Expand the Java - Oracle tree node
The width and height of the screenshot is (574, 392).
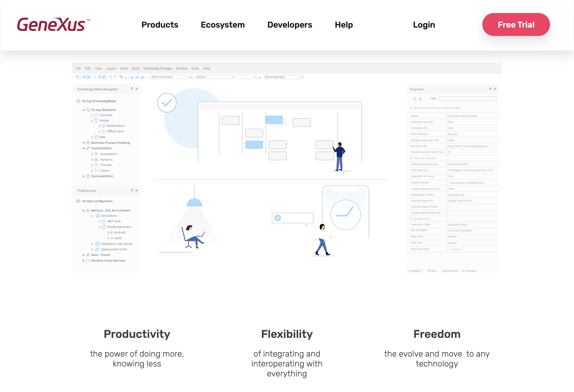83,255
